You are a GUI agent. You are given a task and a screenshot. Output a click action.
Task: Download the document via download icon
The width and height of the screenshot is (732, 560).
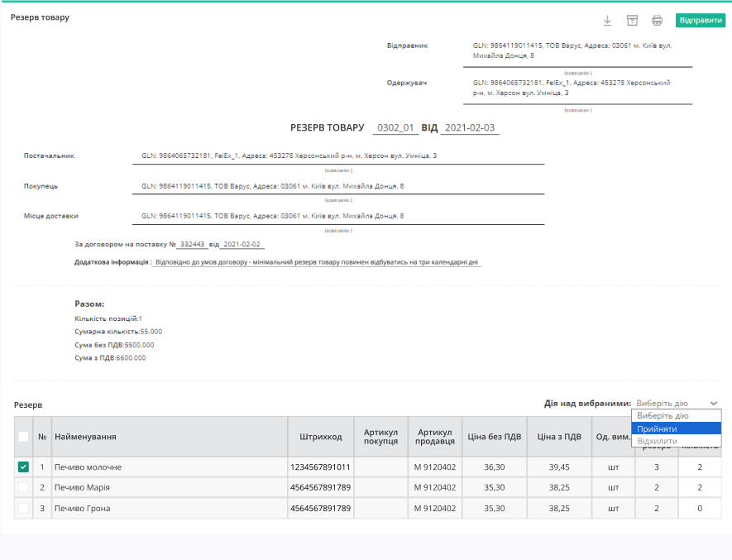[x=607, y=21]
